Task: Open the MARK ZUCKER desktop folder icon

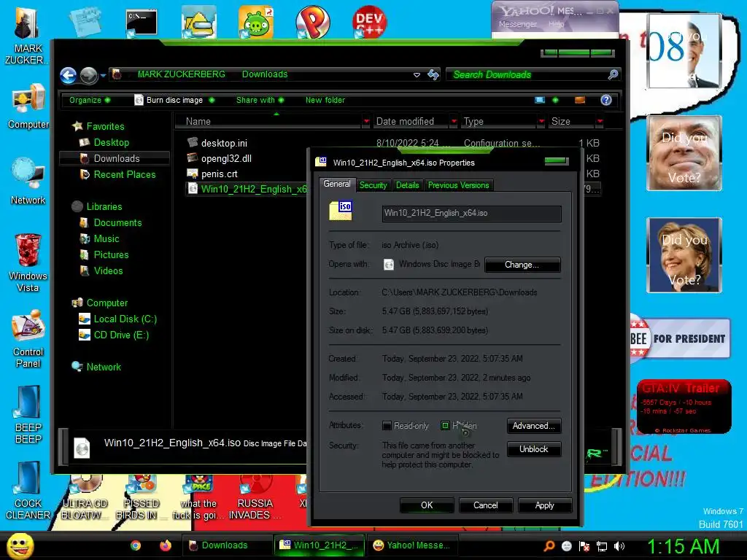Action: (28, 36)
